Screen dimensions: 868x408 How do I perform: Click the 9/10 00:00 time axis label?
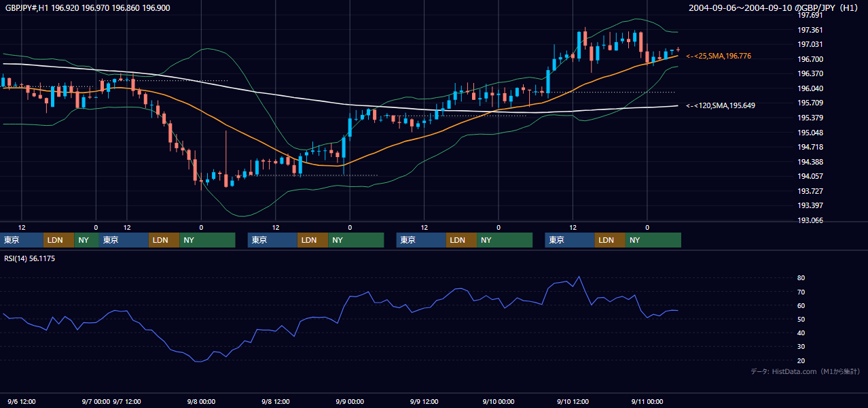pos(499,402)
